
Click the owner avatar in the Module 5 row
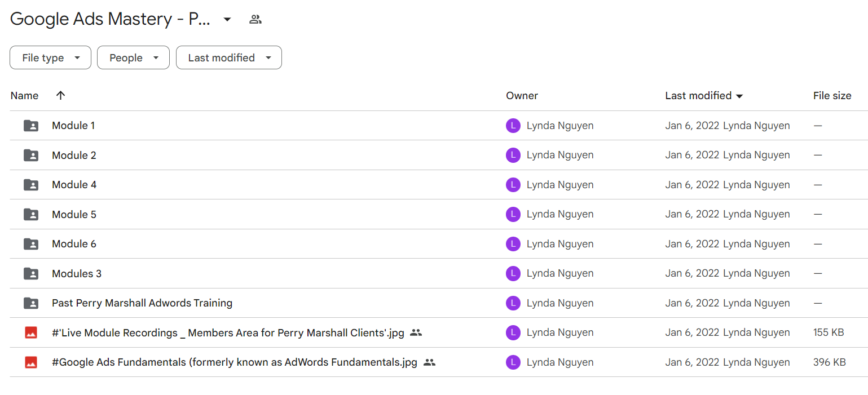click(x=513, y=214)
